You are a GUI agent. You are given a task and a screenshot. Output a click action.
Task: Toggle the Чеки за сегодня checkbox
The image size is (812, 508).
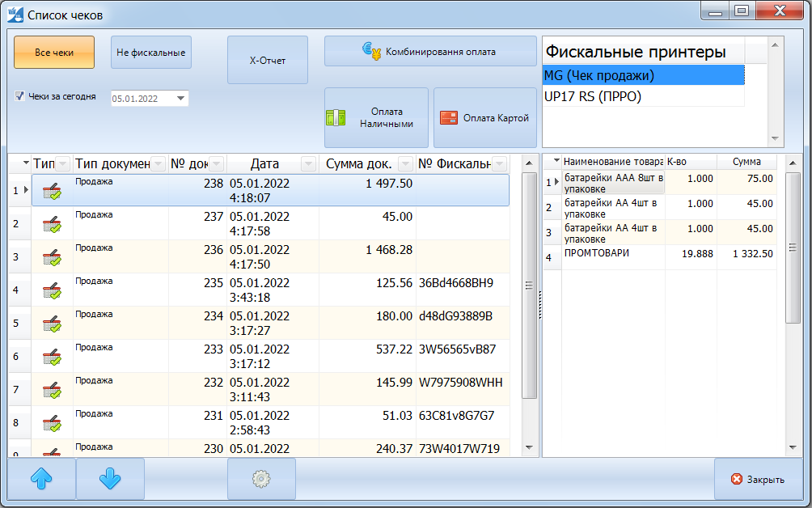tap(19, 95)
